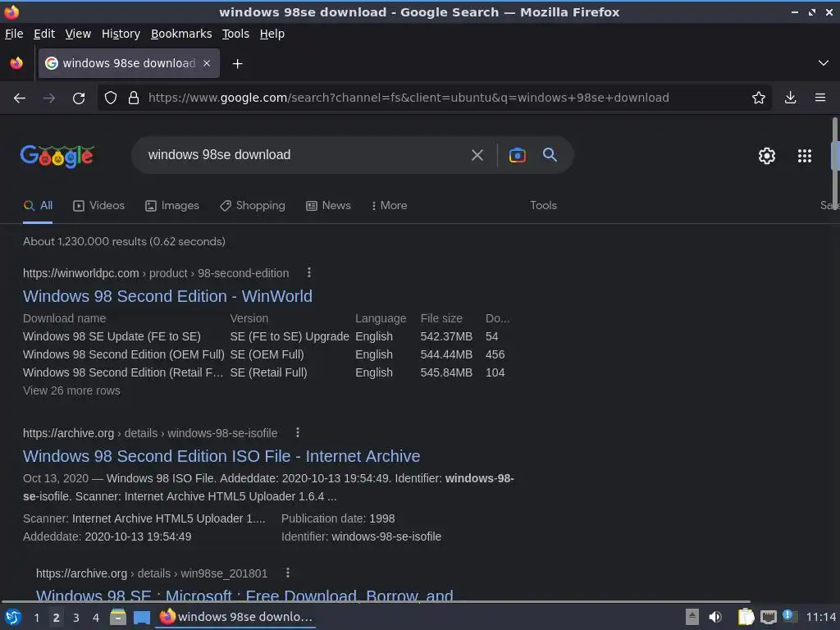Switch to Videos results
The width and height of the screenshot is (840, 630).
99,206
